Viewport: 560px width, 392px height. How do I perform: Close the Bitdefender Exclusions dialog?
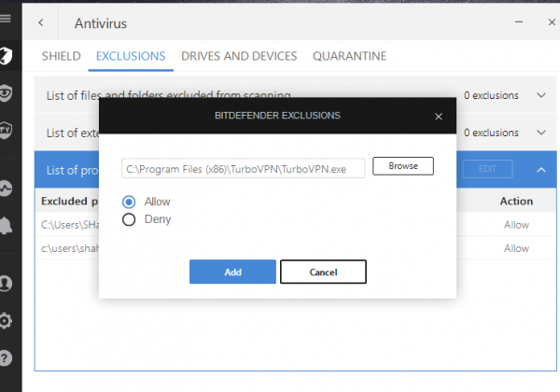pos(439,117)
